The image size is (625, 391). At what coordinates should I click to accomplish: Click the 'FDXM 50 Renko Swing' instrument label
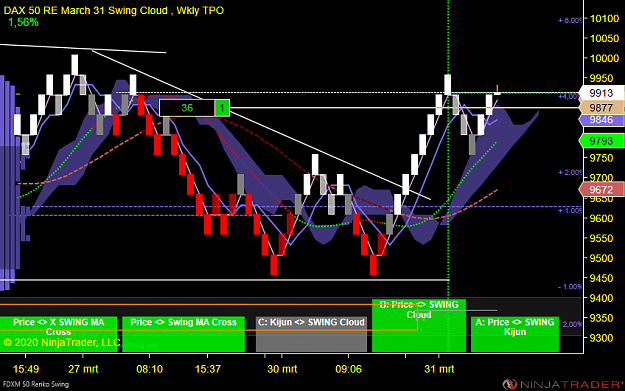[36, 384]
